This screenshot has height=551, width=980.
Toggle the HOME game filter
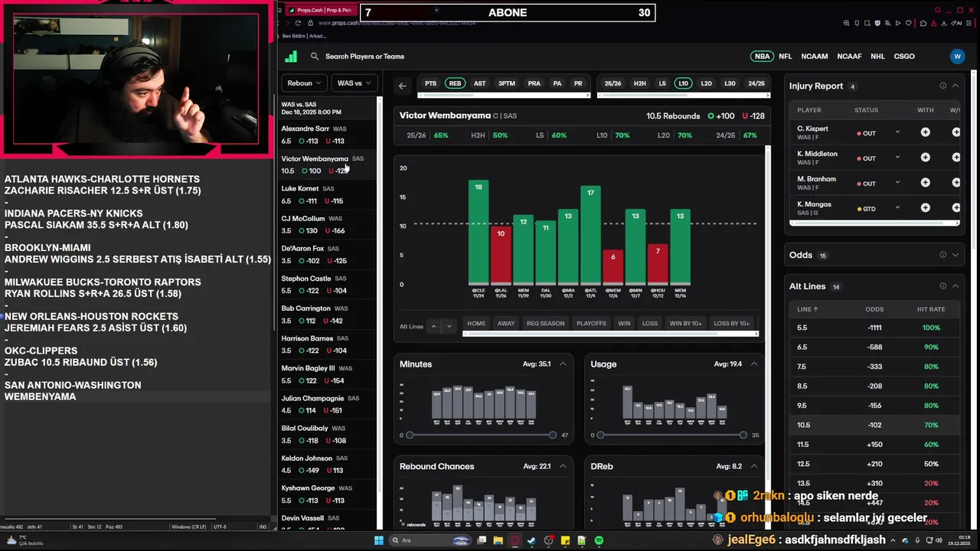tap(476, 323)
